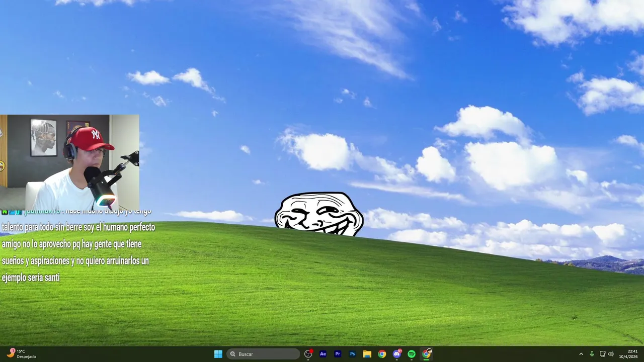Open Google Chrome from taskbar

pos(382,354)
